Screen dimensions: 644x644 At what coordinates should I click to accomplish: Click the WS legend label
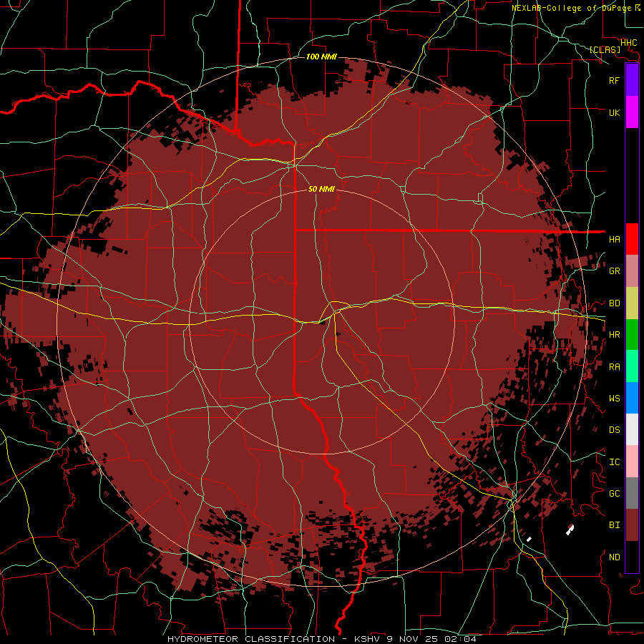[614, 399]
